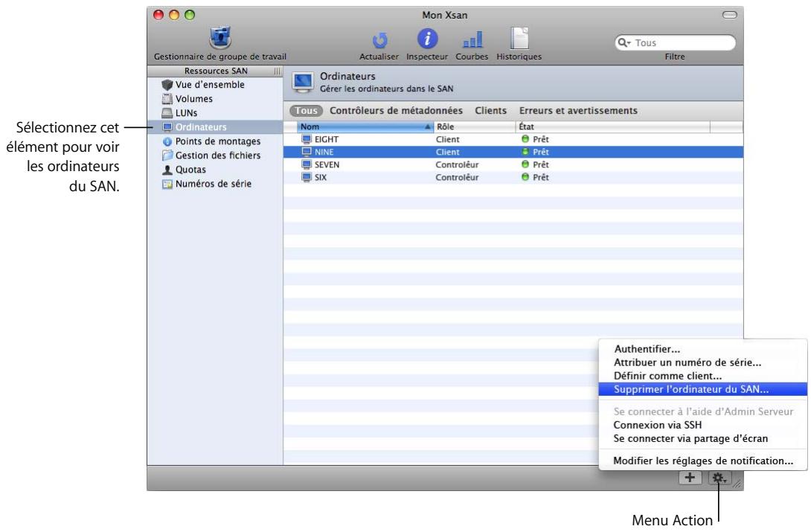Click the add (+) button at the bottom

(690, 478)
